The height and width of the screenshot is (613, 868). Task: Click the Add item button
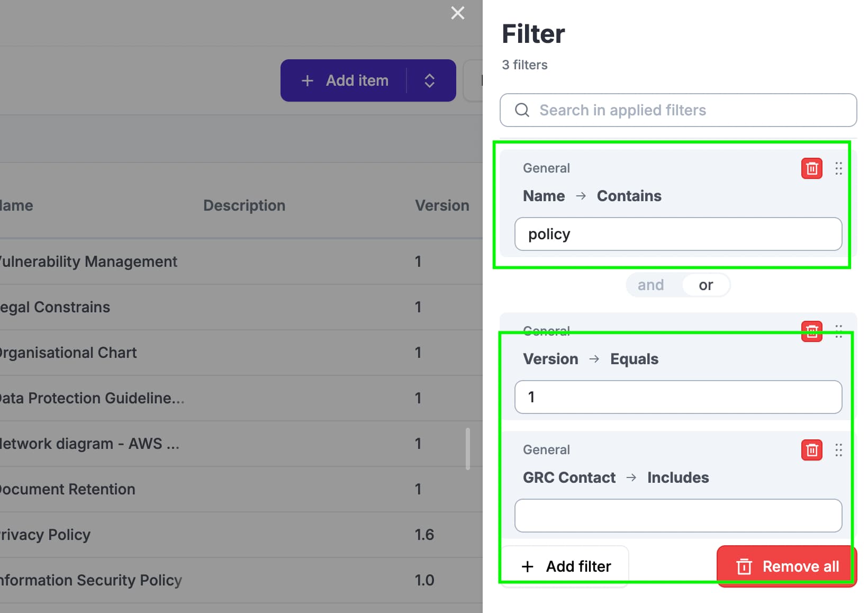pos(344,80)
